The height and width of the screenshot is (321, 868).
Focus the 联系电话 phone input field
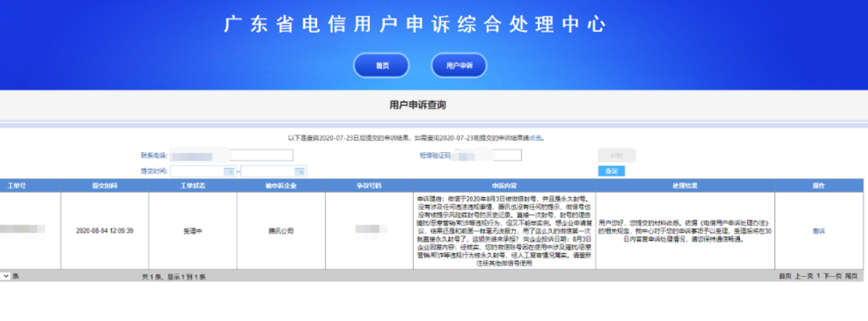[231, 155]
